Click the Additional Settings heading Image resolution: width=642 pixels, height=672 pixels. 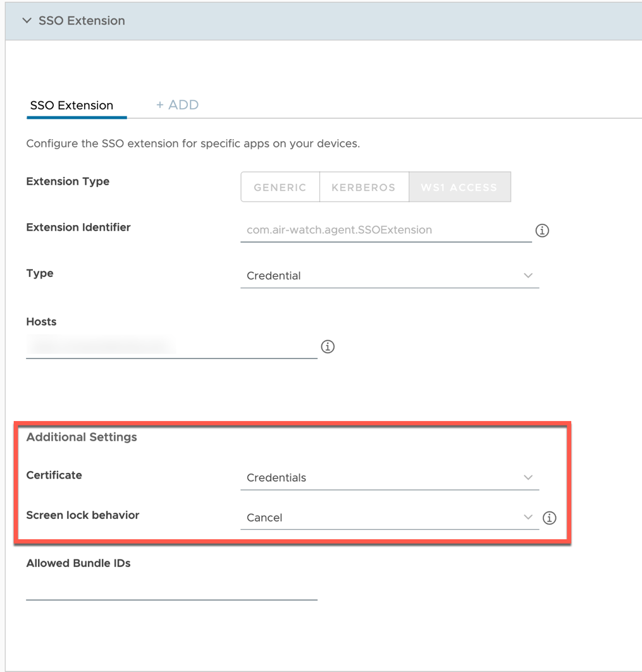[82, 437]
